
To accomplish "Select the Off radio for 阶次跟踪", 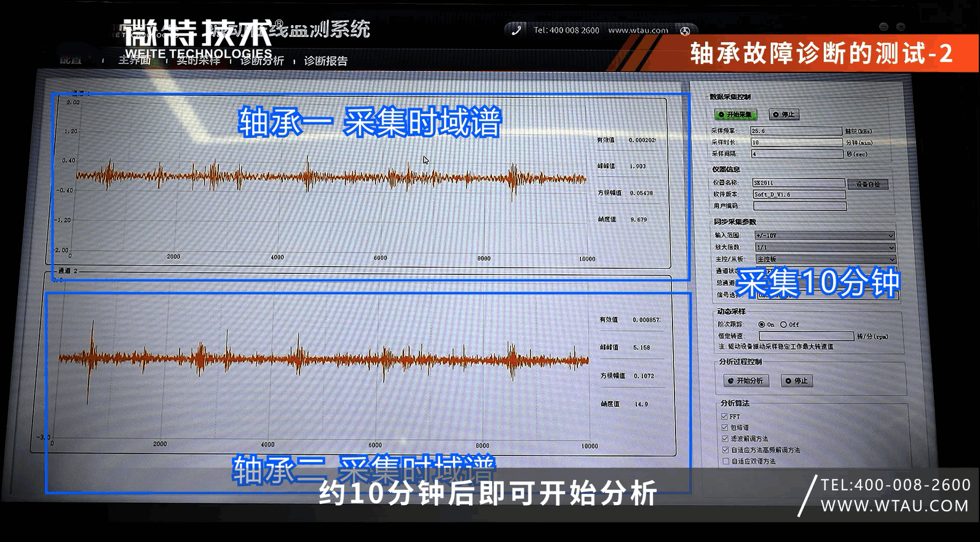I will [784, 324].
